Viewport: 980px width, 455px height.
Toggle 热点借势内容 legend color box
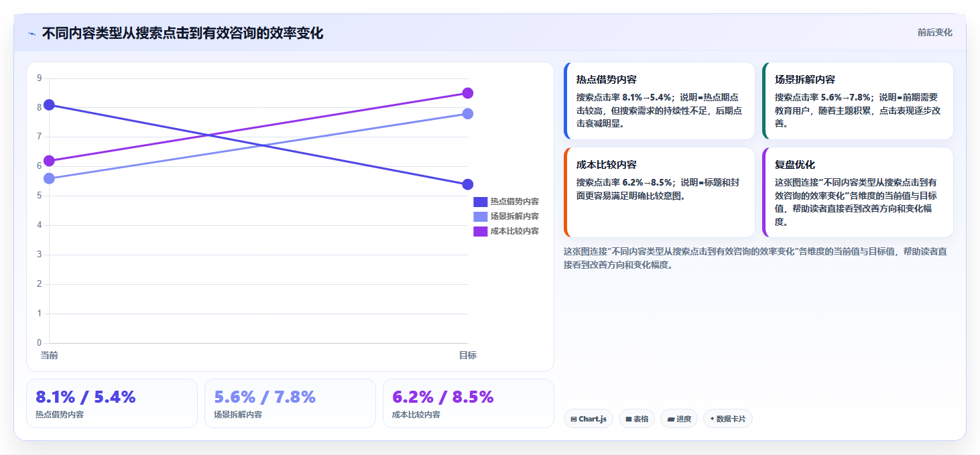(480, 202)
